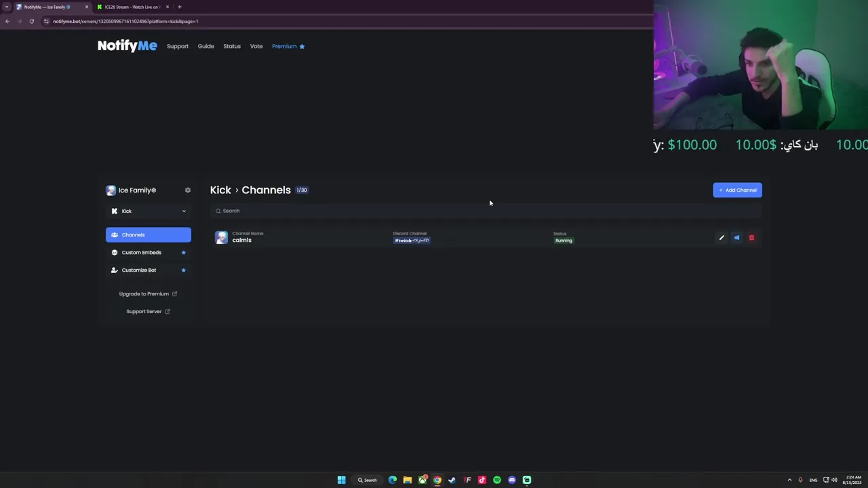Open the TF app from taskbar
Screen dimensions: 868x488
pyautogui.click(x=467, y=480)
